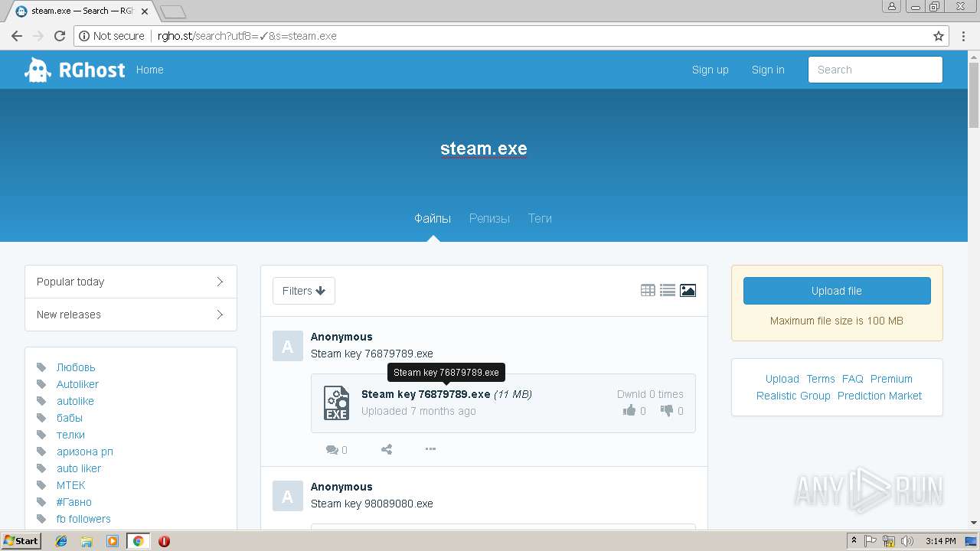Image resolution: width=980 pixels, height=551 pixels.
Task: Click the Upload file button
Action: (837, 291)
